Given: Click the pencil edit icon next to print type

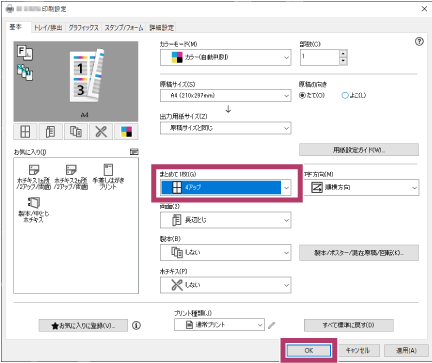Looking at the screenshot, I should pos(272,325).
